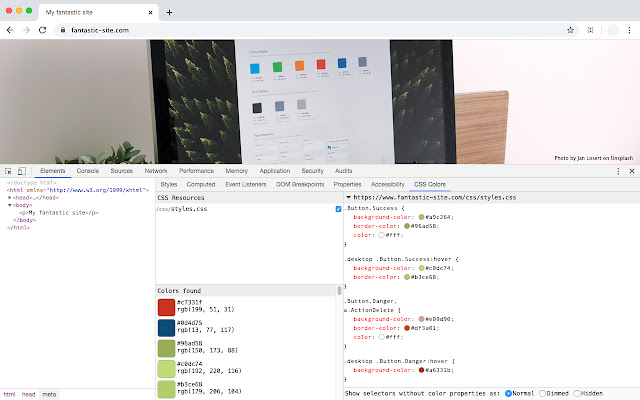This screenshot has height=400, width=640.
Task: Click the red #c7331f color swatch
Action: (x=166, y=307)
